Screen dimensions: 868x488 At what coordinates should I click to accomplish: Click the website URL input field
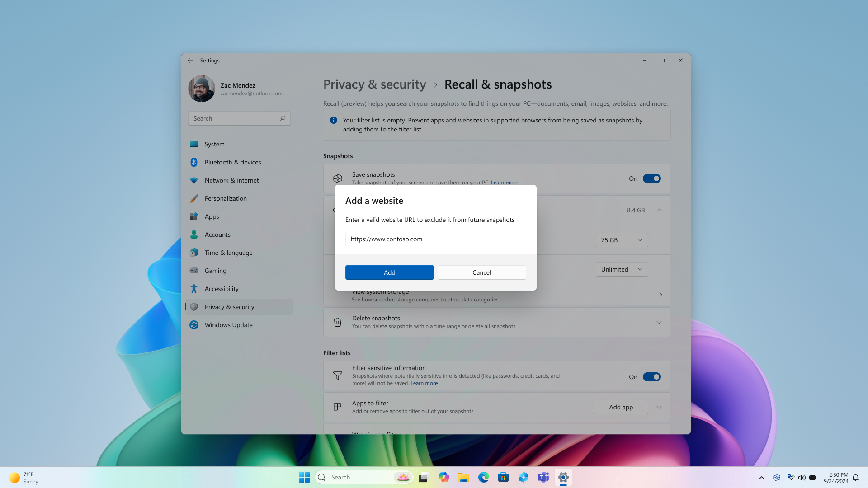point(435,239)
